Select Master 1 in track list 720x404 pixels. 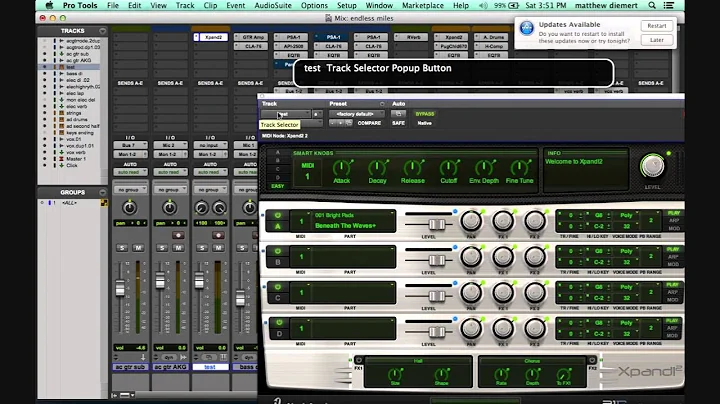(x=76, y=159)
